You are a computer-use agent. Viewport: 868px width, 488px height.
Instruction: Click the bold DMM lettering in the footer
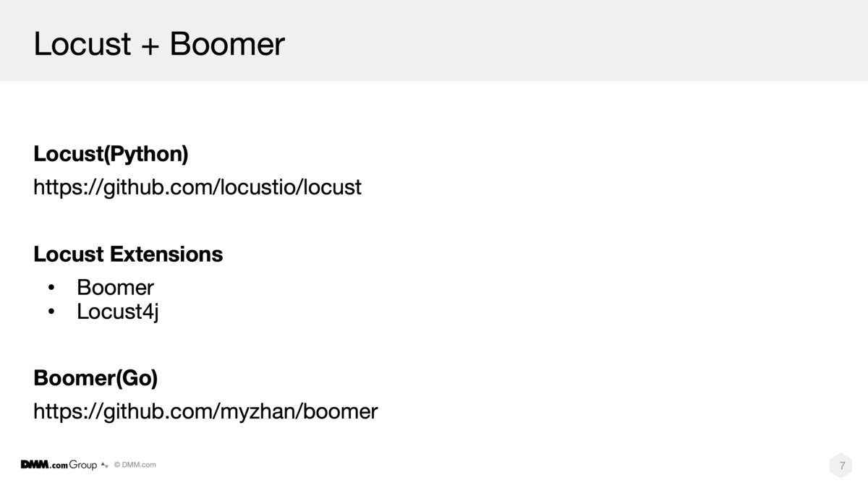click(x=34, y=465)
